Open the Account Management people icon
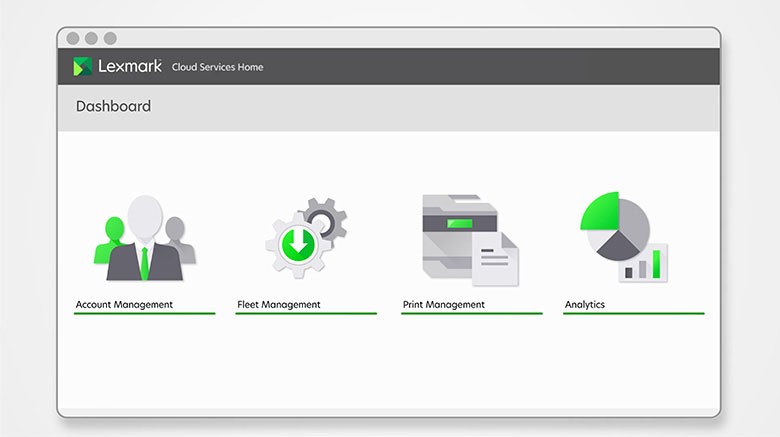 click(x=145, y=238)
